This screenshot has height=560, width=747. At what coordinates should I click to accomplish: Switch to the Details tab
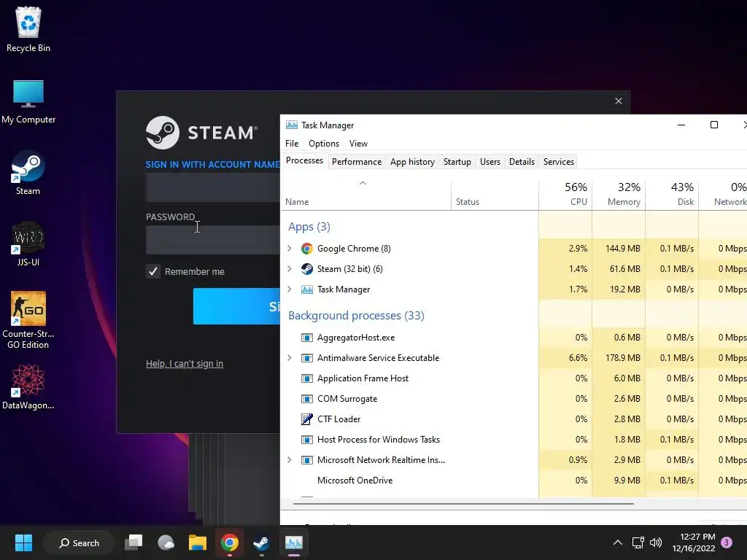click(522, 162)
